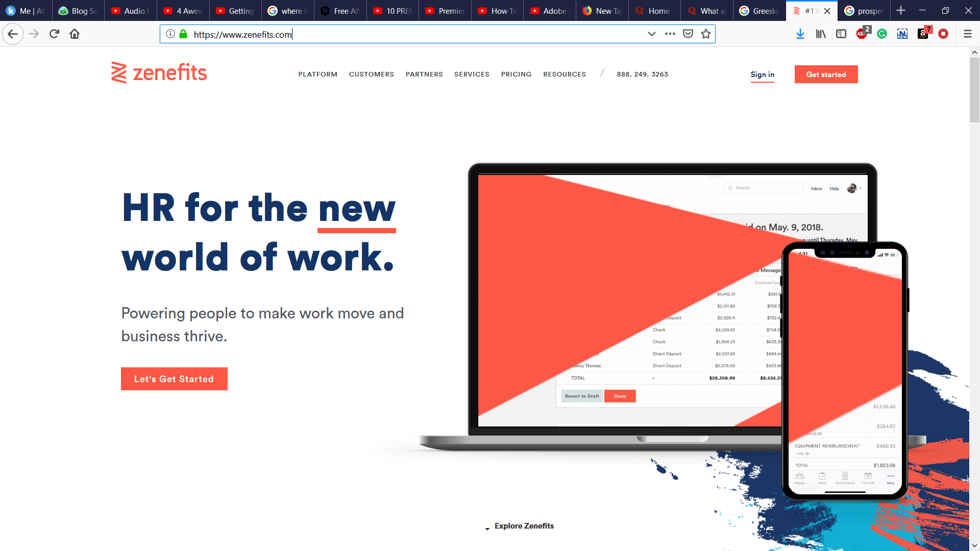Click the Sign in button
This screenshot has height=551, width=980.
762,74
